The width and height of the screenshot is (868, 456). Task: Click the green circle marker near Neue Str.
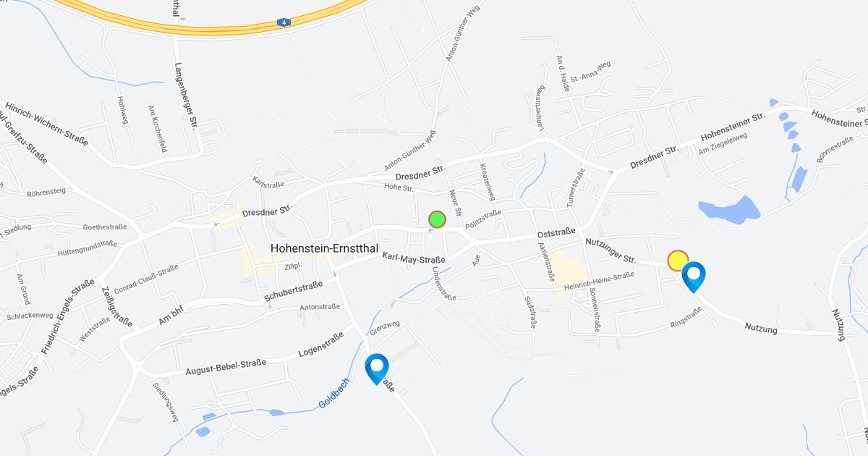tap(437, 219)
